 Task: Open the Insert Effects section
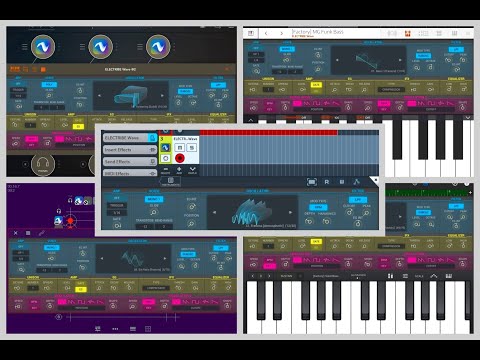130,150
